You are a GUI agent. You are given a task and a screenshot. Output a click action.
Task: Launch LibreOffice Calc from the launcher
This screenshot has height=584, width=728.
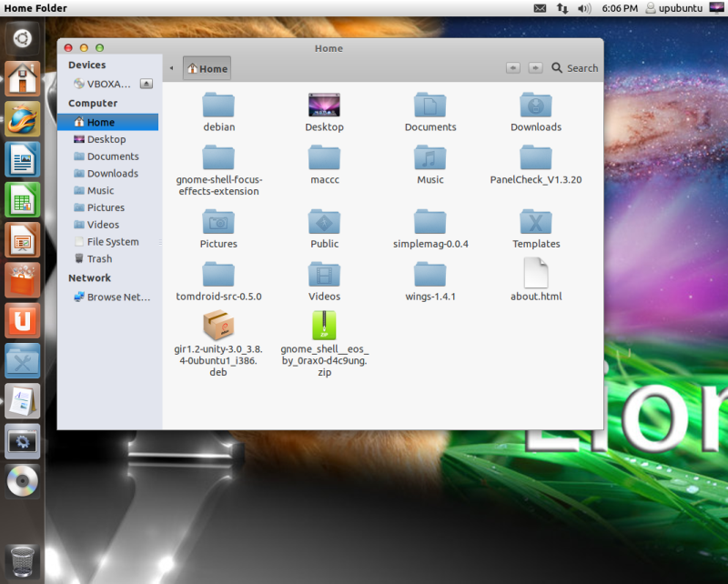[x=22, y=199]
